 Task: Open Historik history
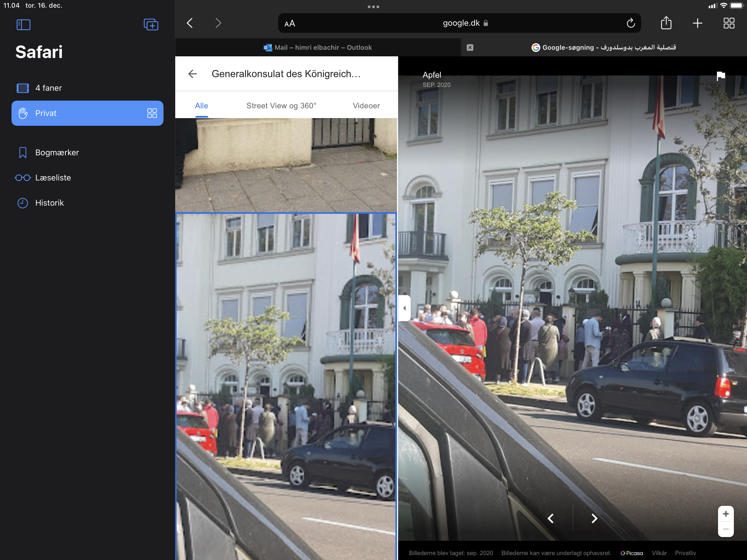[x=87, y=203]
